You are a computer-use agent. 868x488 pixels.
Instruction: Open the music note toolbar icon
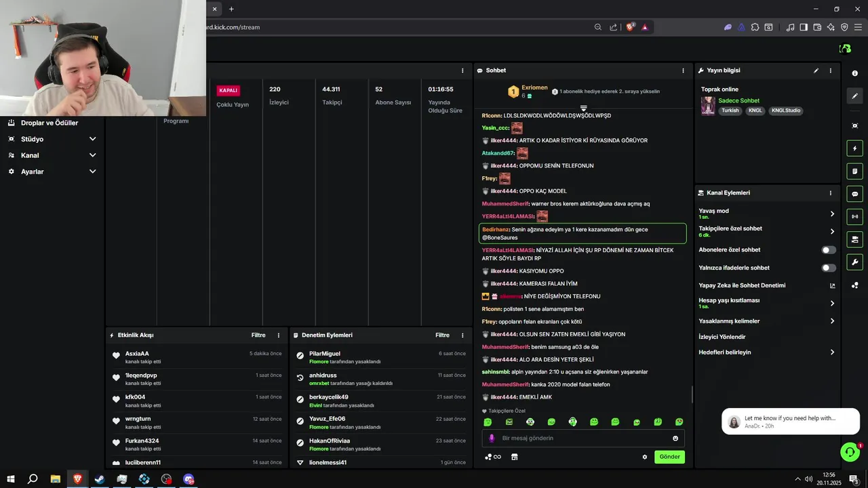point(790,27)
